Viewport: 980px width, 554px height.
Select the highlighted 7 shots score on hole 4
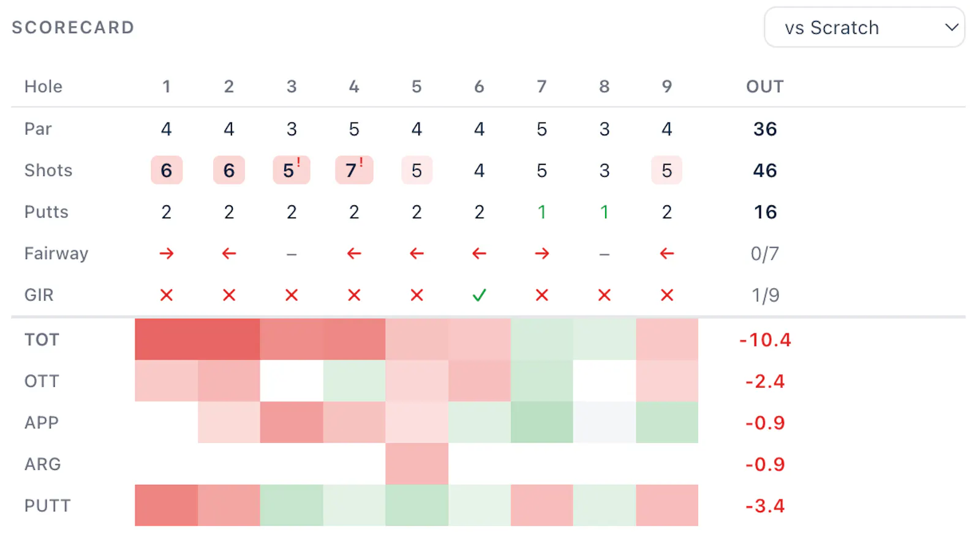point(354,170)
